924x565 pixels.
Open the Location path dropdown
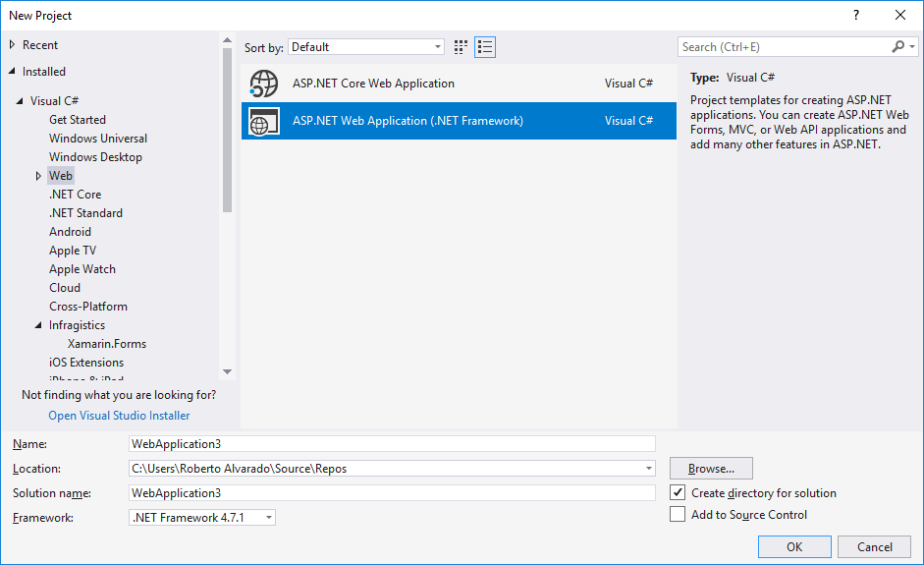[x=648, y=469]
